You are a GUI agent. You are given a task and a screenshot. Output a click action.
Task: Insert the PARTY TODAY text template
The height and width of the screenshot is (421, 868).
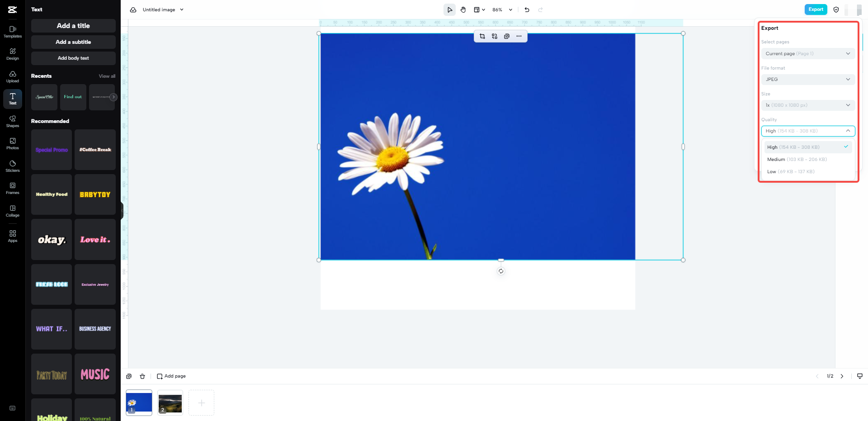[x=52, y=374]
